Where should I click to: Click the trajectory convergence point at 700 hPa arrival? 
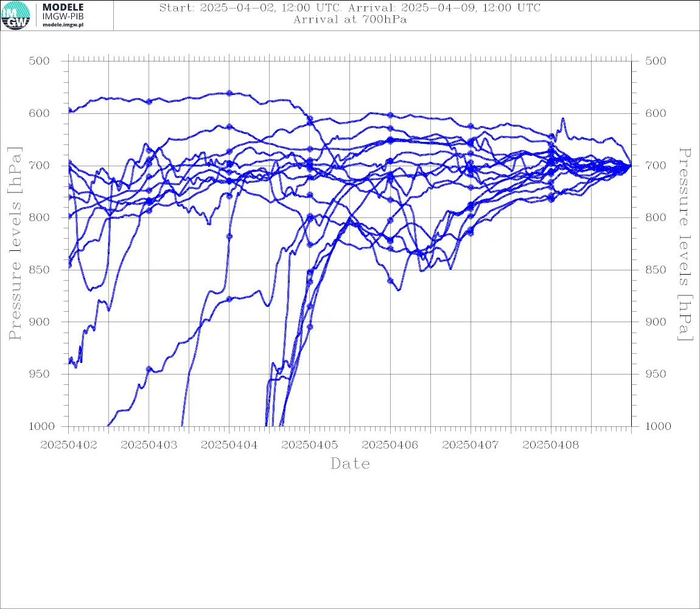pyautogui.click(x=631, y=166)
